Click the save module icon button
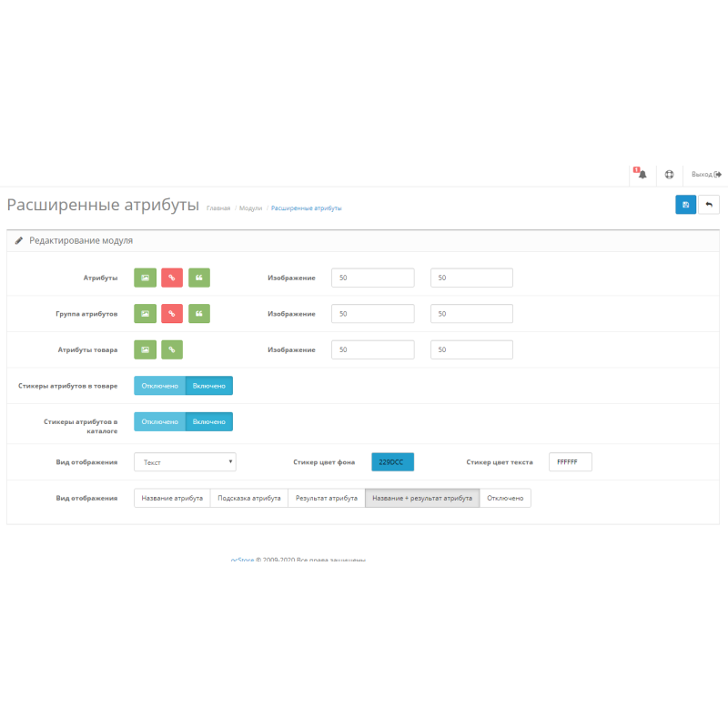728x728 pixels. (x=685, y=205)
